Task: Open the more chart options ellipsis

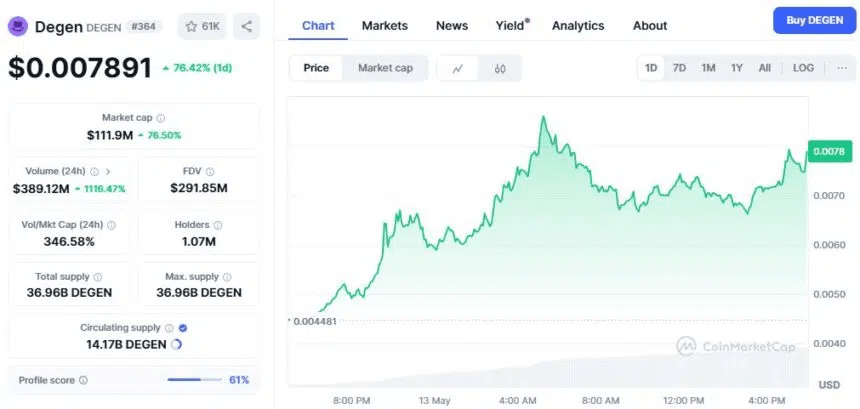Action: point(839,68)
